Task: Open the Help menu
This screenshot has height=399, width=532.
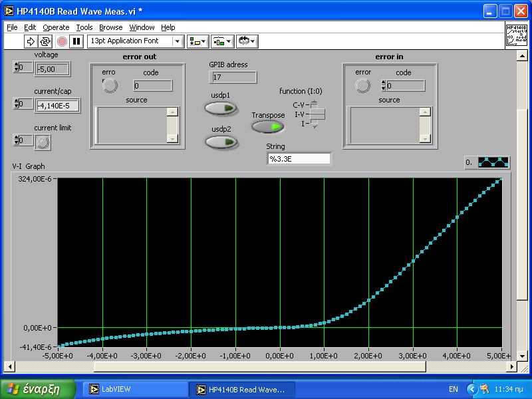Action: click(168, 27)
